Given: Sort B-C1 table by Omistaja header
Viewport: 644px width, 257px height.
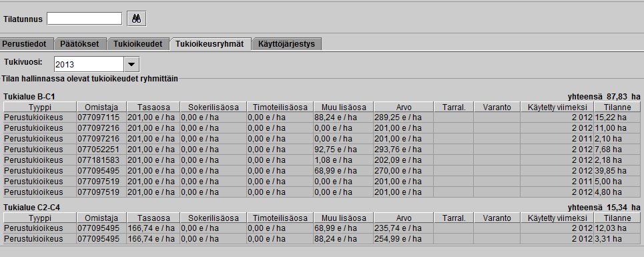Looking at the screenshot, I should coord(101,107).
